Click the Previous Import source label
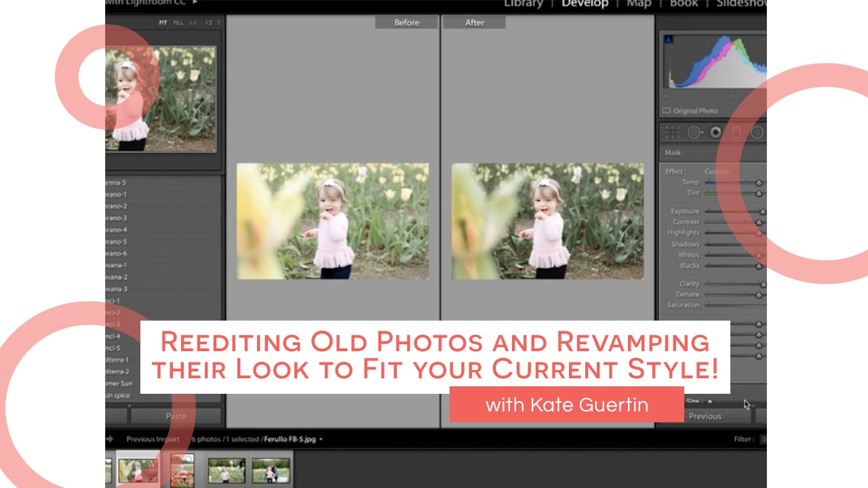The image size is (868, 488). pos(153,439)
